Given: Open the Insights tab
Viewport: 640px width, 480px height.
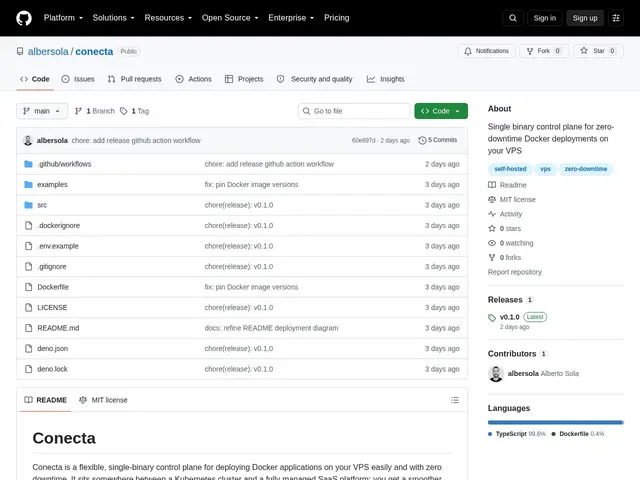Looking at the screenshot, I should (385, 79).
